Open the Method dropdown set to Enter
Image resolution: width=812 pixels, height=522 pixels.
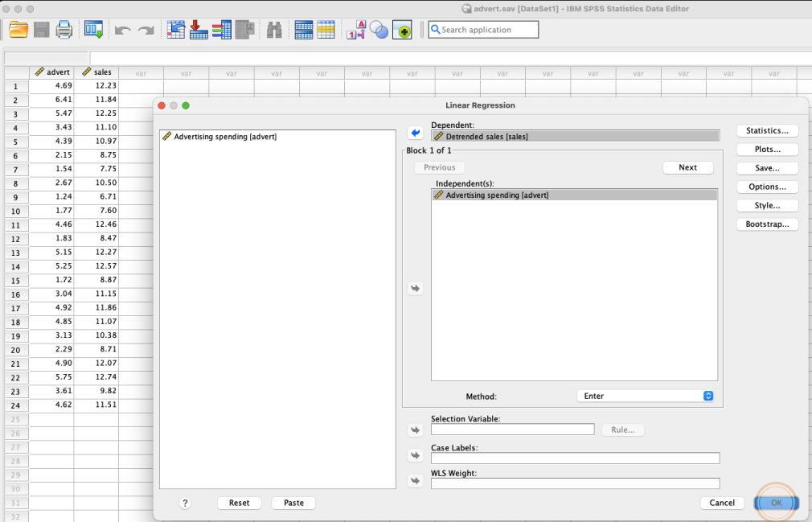coord(646,397)
